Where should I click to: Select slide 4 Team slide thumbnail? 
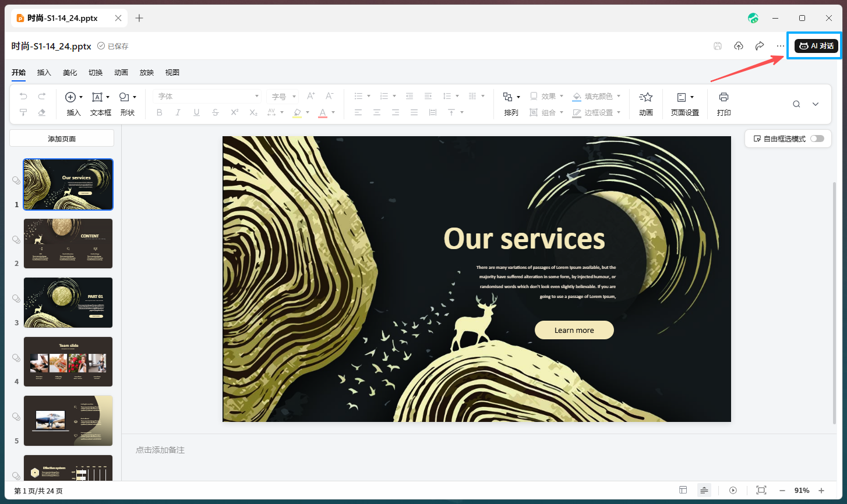pyautogui.click(x=68, y=361)
